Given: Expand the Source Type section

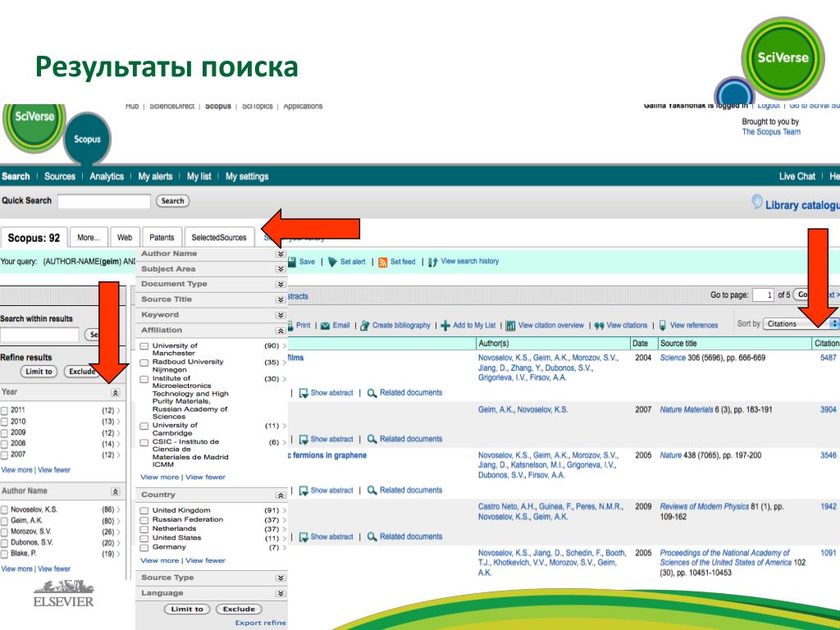Looking at the screenshot, I should coord(281,578).
